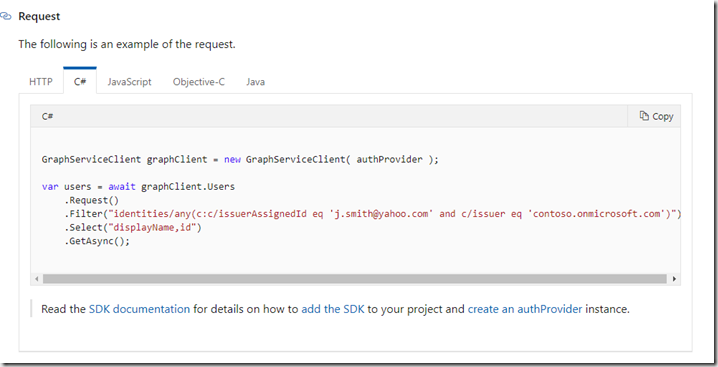Switch to the Objective-C tab
The width and height of the screenshot is (718, 367).
199,82
